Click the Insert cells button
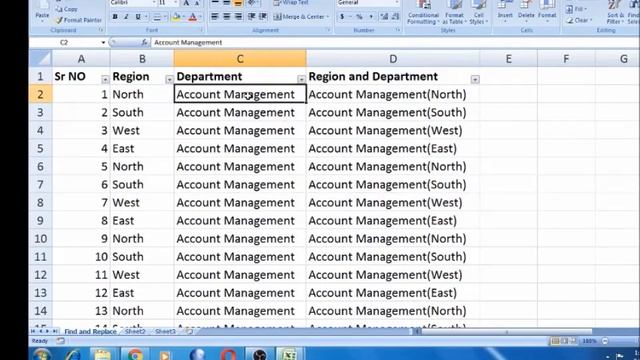Image resolution: width=640 pixels, height=360 pixels. click(x=505, y=11)
